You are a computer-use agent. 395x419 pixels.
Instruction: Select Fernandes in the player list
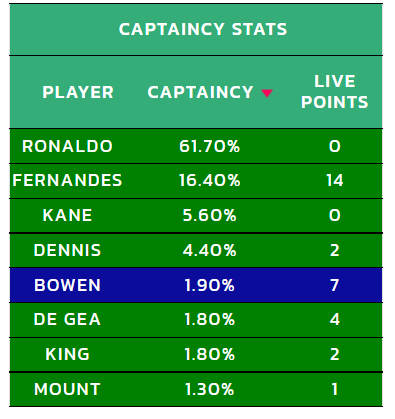(67, 180)
